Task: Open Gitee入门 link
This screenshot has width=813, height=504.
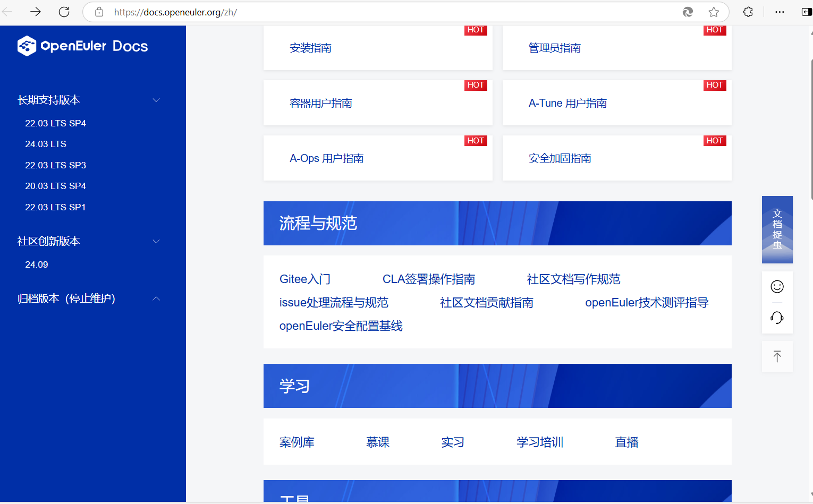Action: tap(305, 279)
